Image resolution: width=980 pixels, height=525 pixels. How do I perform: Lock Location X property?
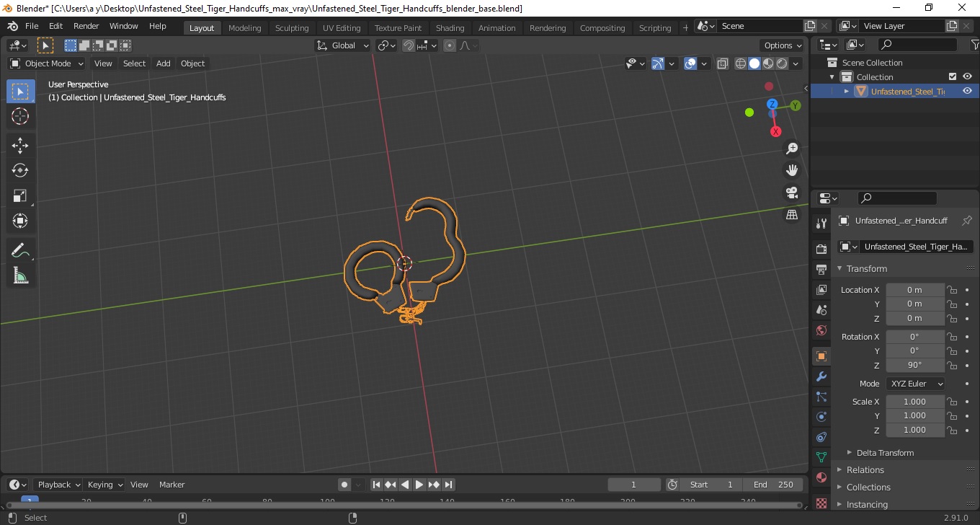pos(952,290)
